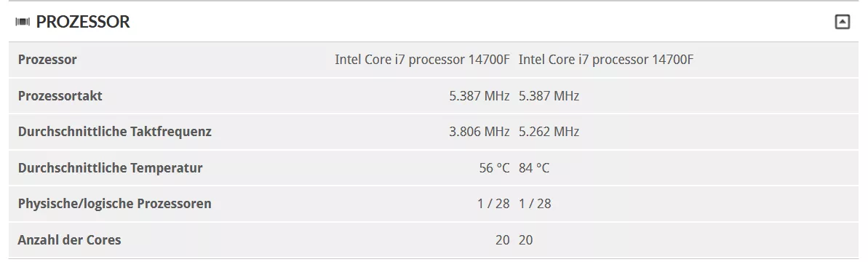Select the PROZESSOR section heading
Image resolution: width=868 pixels, height=262 pixels.
coord(83,22)
